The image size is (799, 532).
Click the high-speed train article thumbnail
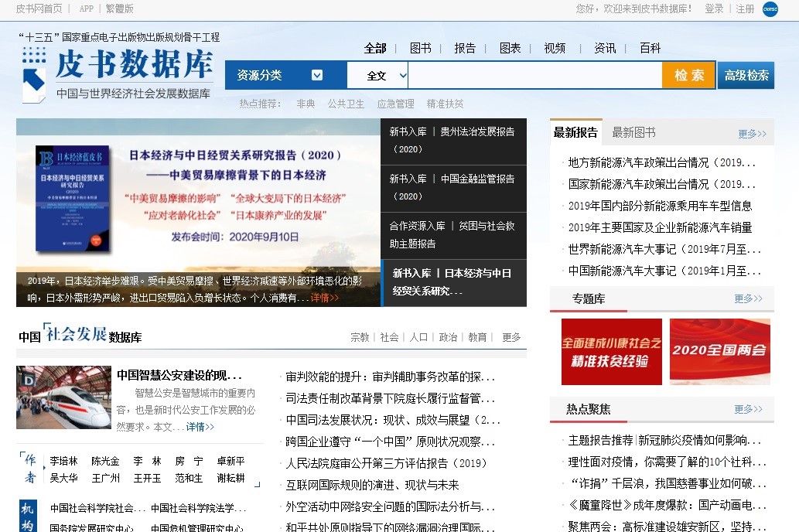pyautogui.click(x=63, y=397)
